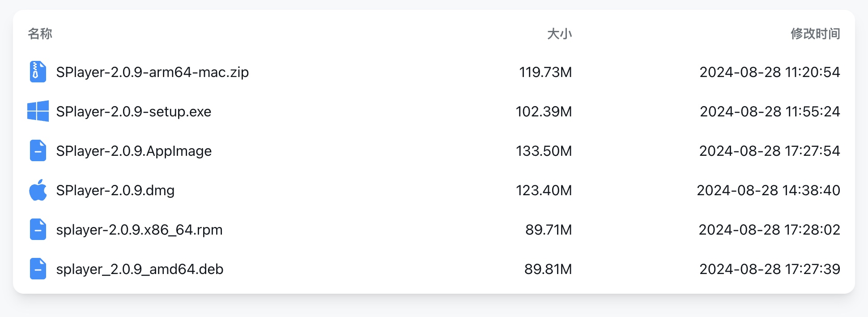Click the zip archive icon for arm64-mac
Screen dimensions: 868x317
tap(38, 72)
